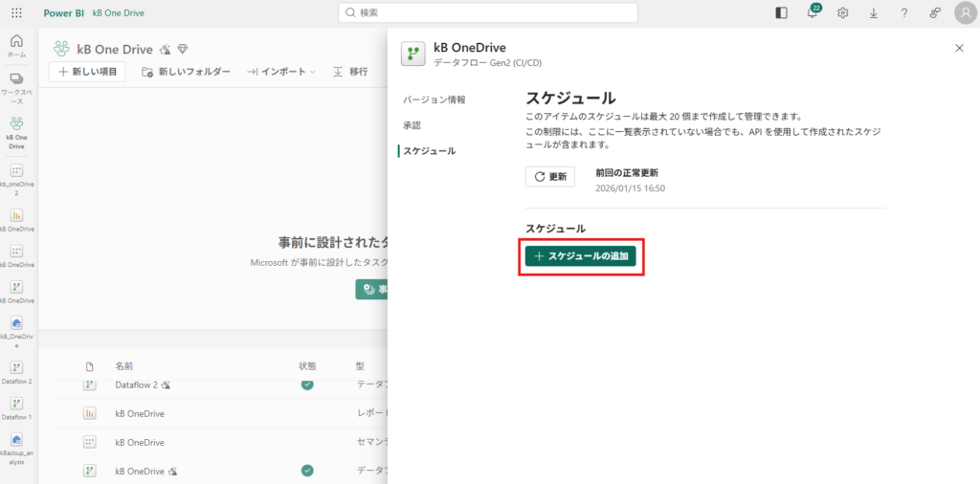Select 承認 tab in panel
980x484 pixels.
[412, 125]
